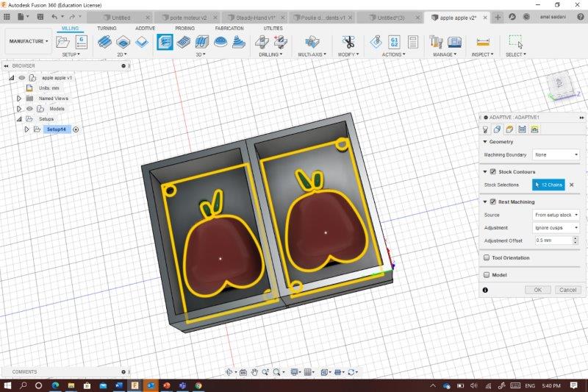Select the 3D Contour stepped tool

(238, 42)
